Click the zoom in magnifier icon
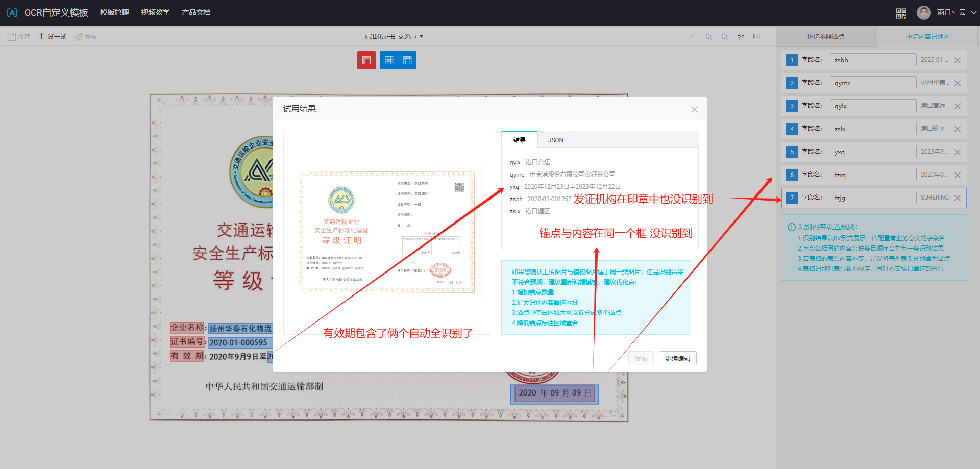Image resolution: width=980 pixels, height=469 pixels. click(x=708, y=37)
